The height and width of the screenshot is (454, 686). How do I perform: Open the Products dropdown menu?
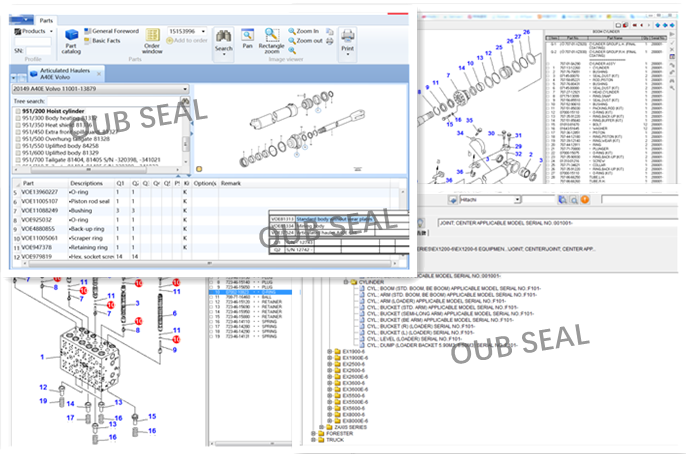(34, 31)
